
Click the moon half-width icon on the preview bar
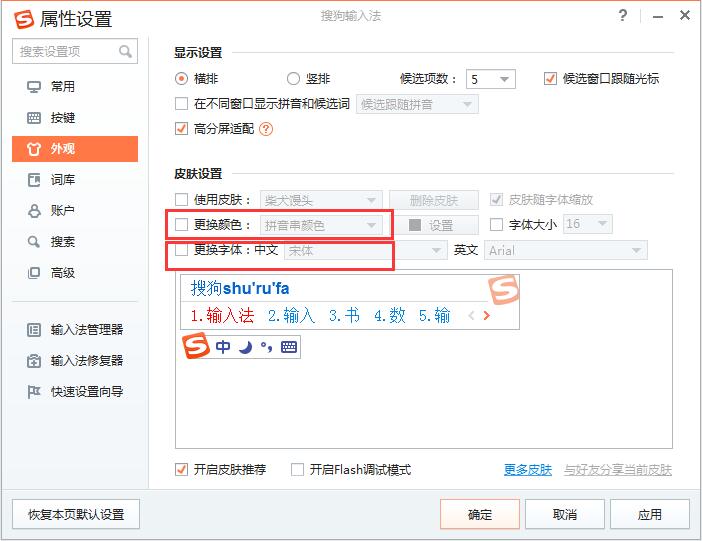[245, 347]
